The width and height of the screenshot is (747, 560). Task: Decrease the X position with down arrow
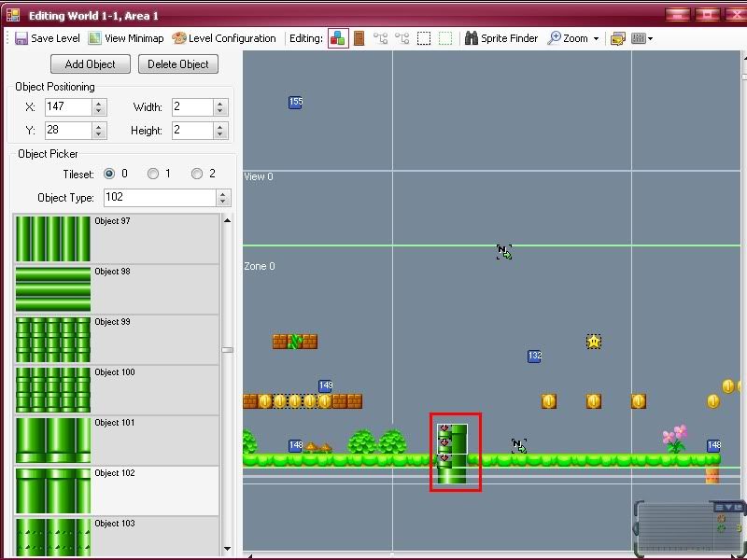(x=99, y=111)
